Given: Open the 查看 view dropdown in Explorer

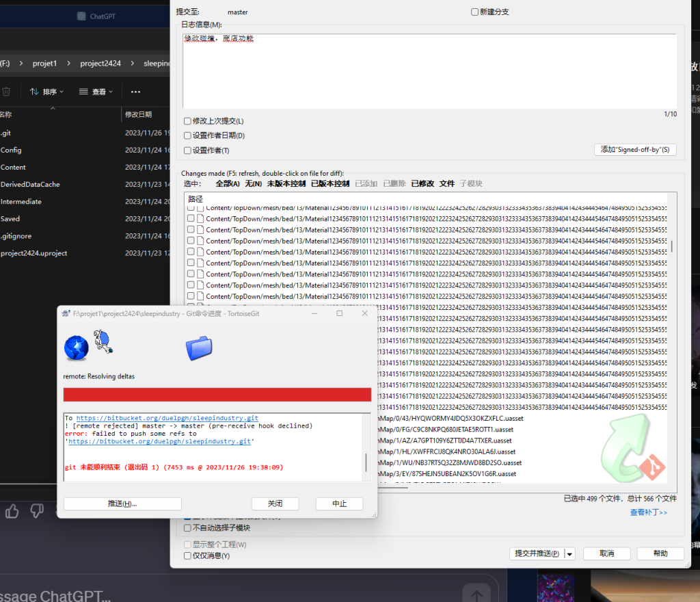Looking at the screenshot, I should pos(96,92).
